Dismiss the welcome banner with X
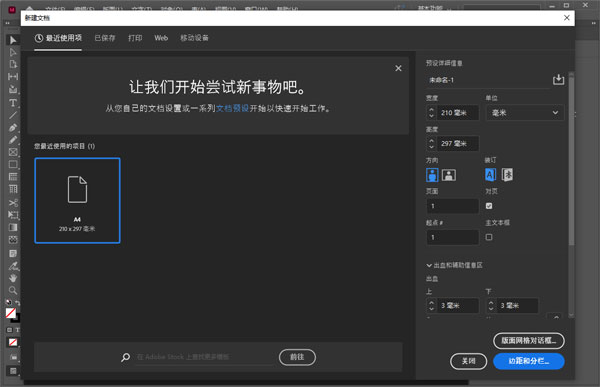The width and height of the screenshot is (600, 387). coord(398,68)
